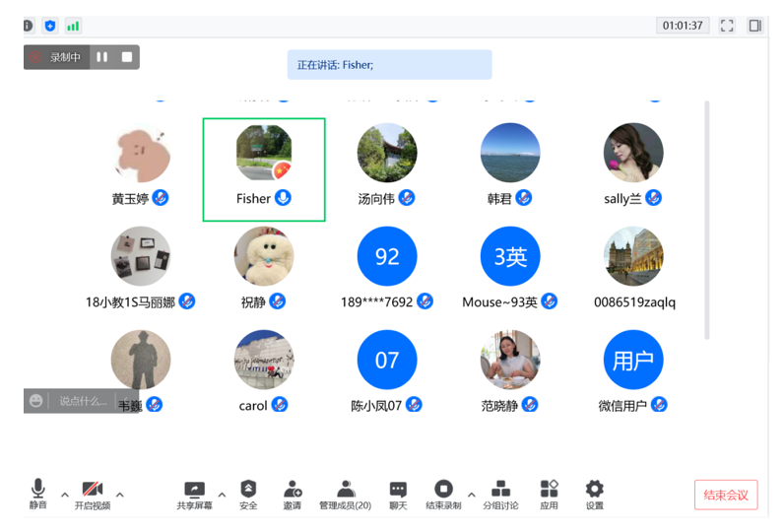Viewport: 784px width, 532px height.
Task: Check the green network signal icon
Action: point(73,26)
